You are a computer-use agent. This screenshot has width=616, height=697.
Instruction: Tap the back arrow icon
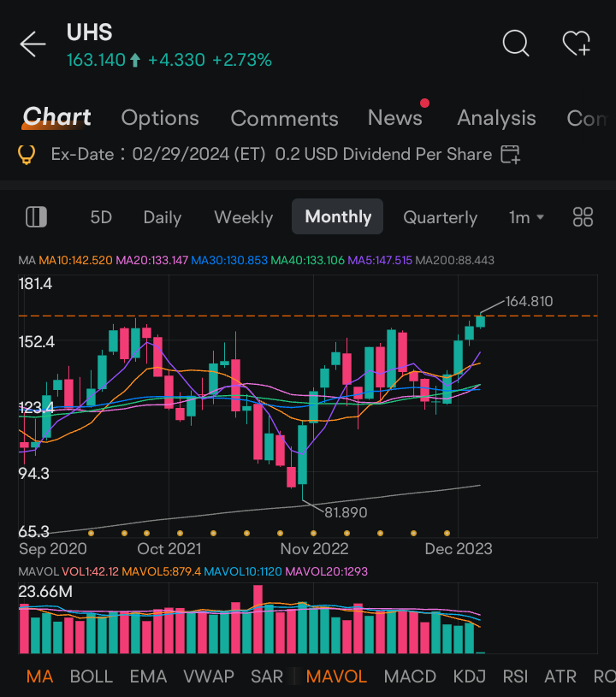pyautogui.click(x=33, y=44)
